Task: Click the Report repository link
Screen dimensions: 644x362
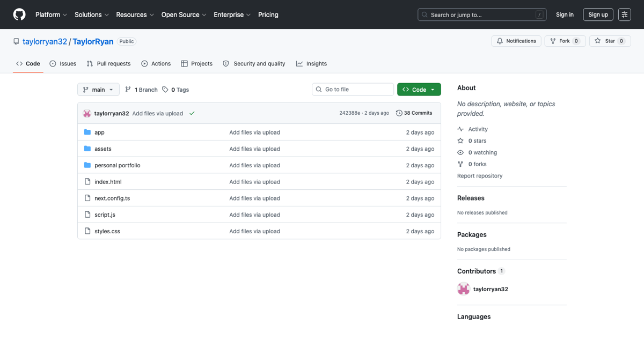Action: point(480,176)
